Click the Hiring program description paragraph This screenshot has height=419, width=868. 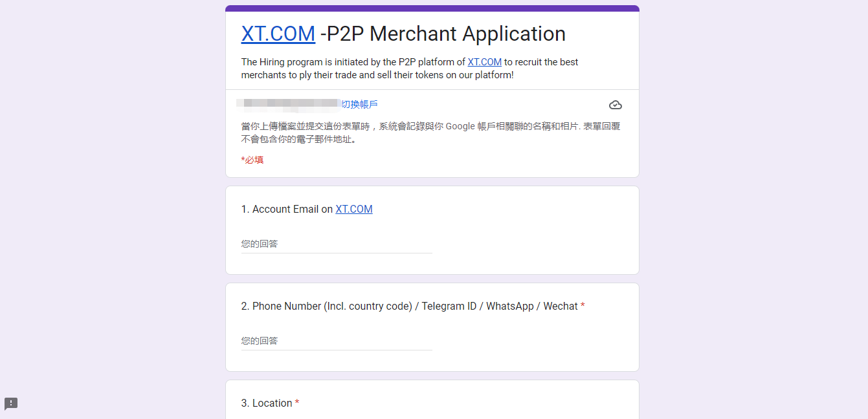click(410, 69)
